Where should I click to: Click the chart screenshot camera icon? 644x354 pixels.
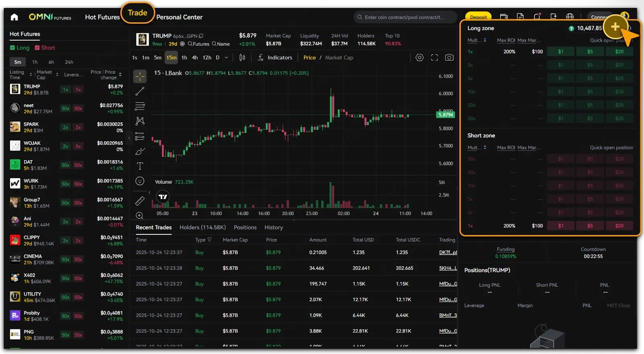[x=449, y=58]
